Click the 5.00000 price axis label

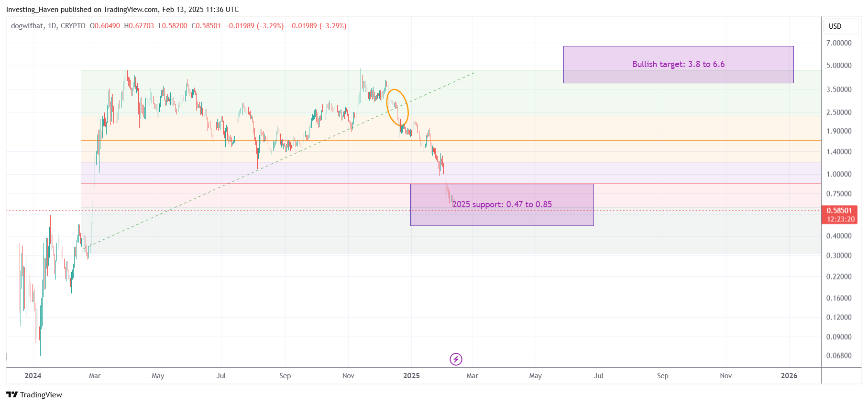click(839, 66)
